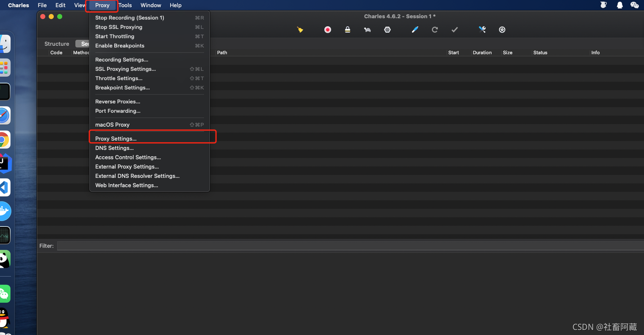Open Activity Monitor from the dock
This screenshot has height=335, width=644.
[5, 235]
